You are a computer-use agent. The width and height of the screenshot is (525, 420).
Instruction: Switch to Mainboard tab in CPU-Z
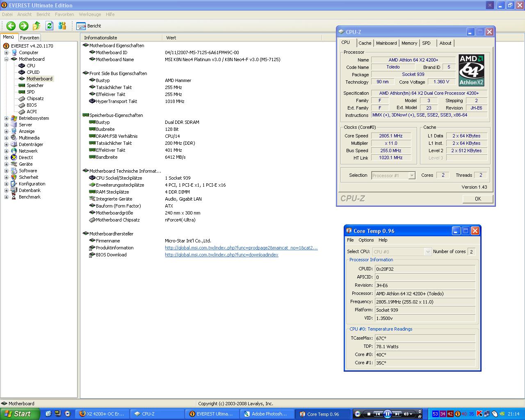386,43
